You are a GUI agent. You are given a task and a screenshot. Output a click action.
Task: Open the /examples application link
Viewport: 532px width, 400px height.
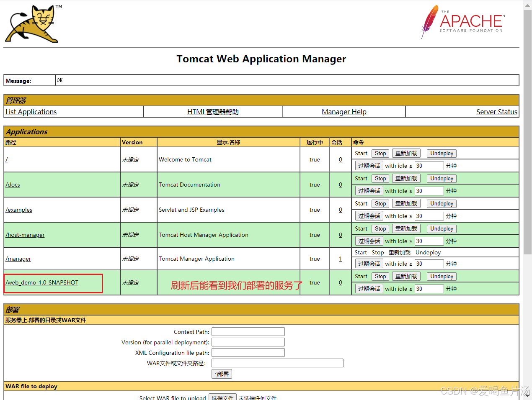pos(19,210)
